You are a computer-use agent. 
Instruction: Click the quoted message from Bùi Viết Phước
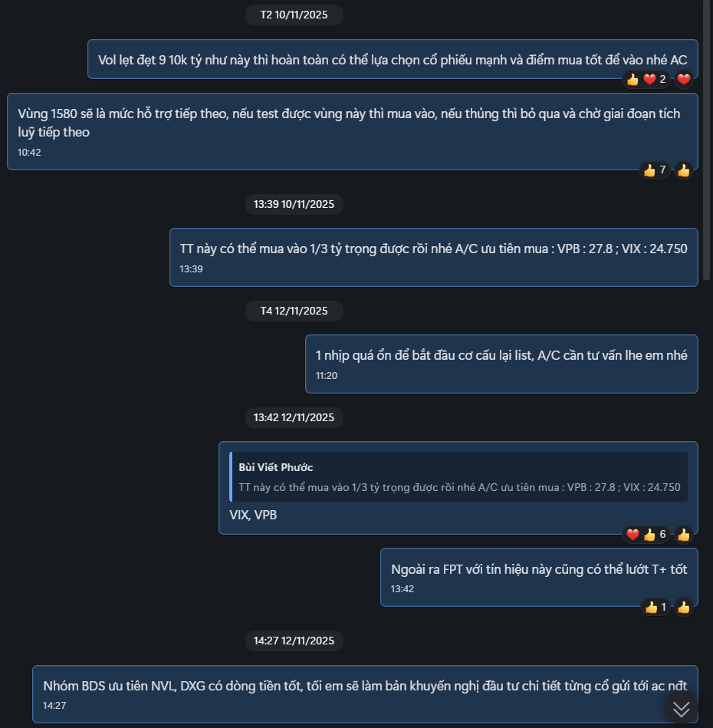pos(458,477)
